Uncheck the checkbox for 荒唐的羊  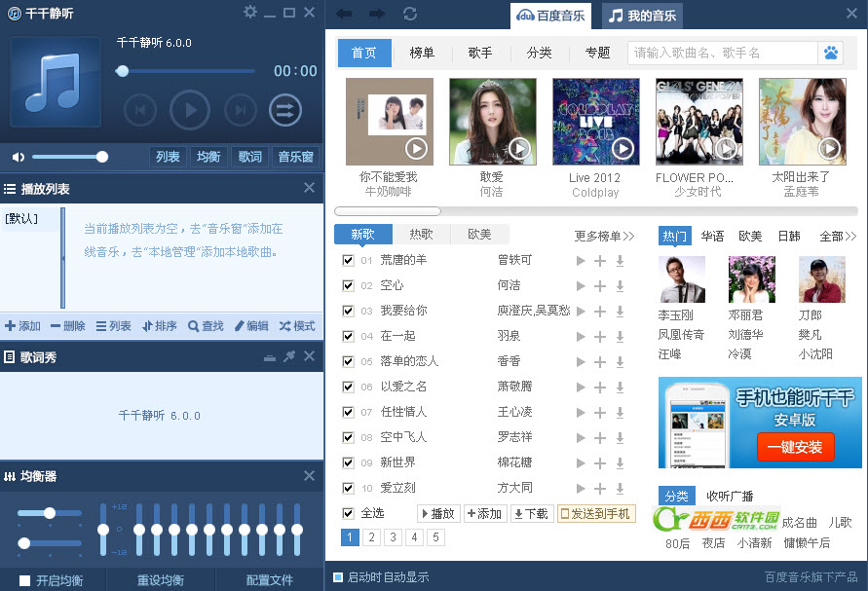(348, 260)
